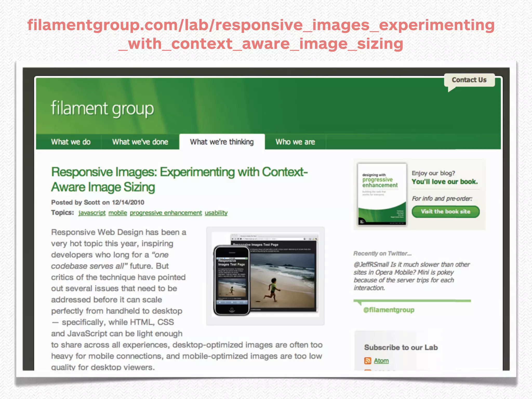This screenshot has width=532, height=399.
Task: Click the @JeffRSmall tweet text
Action: point(412,276)
